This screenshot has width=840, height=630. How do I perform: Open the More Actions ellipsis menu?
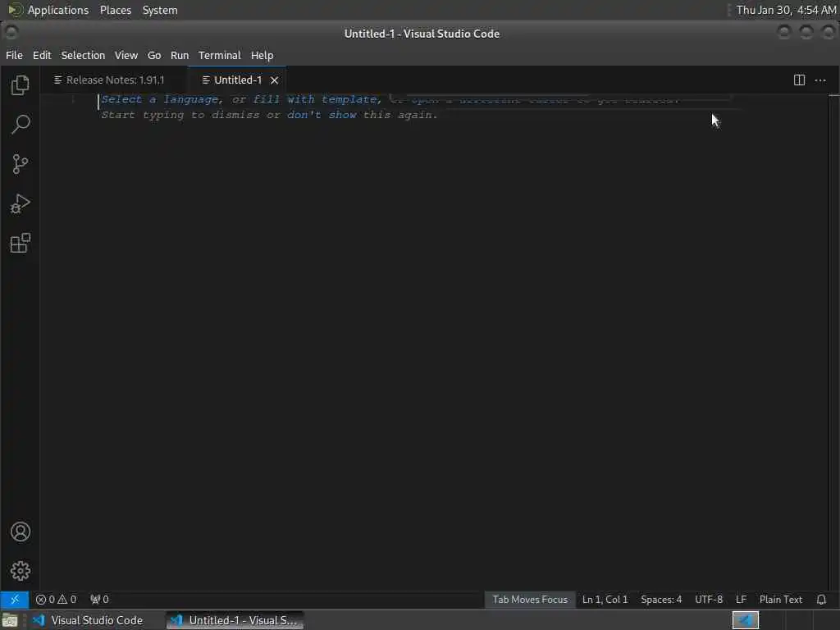tap(820, 80)
